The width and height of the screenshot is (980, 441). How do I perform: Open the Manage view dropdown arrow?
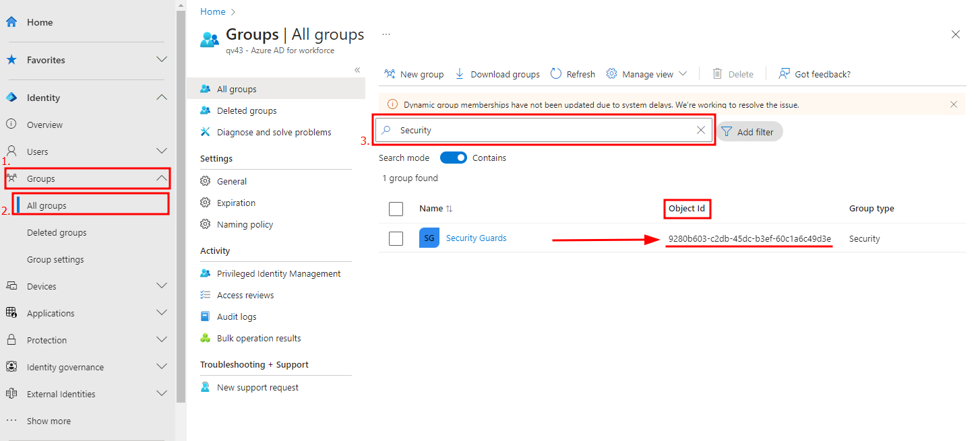click(683, 74)
